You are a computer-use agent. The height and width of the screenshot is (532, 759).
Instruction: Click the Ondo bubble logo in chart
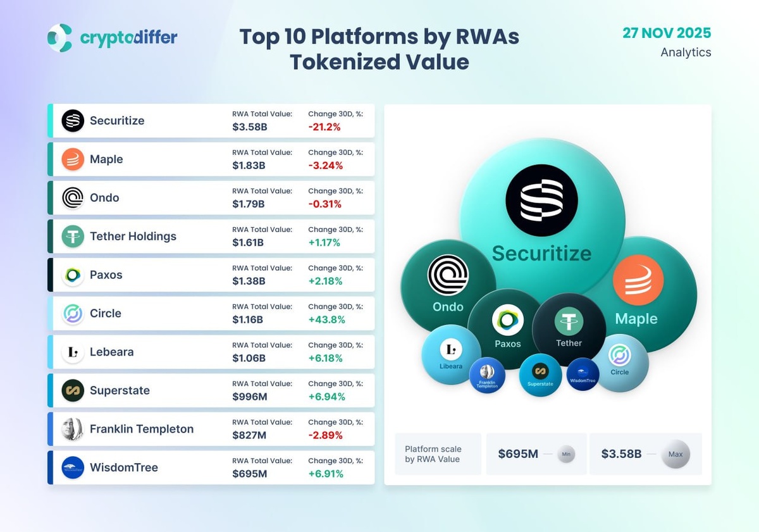click(448, 275)
